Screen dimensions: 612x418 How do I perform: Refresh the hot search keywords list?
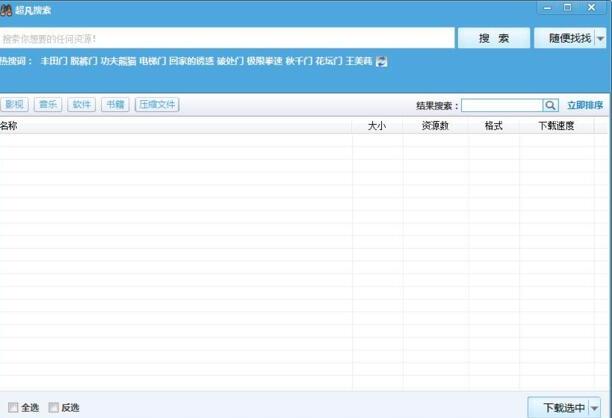pyautogui.click(x=381, y=61)
